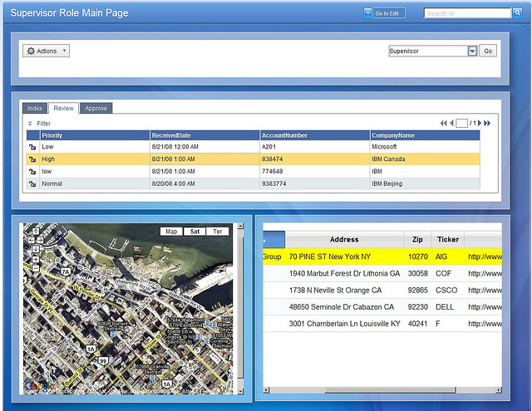Open lock icon for Low Microsoft row
Image resolution: width=532 pixels, height=411 pixels.
32,147
